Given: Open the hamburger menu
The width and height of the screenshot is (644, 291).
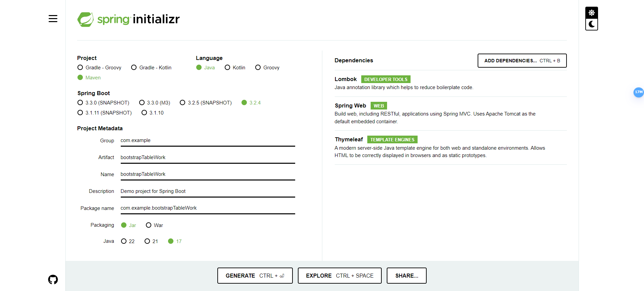Looking at the screenshot, I should pyautogui.click(x=53, y=19).
